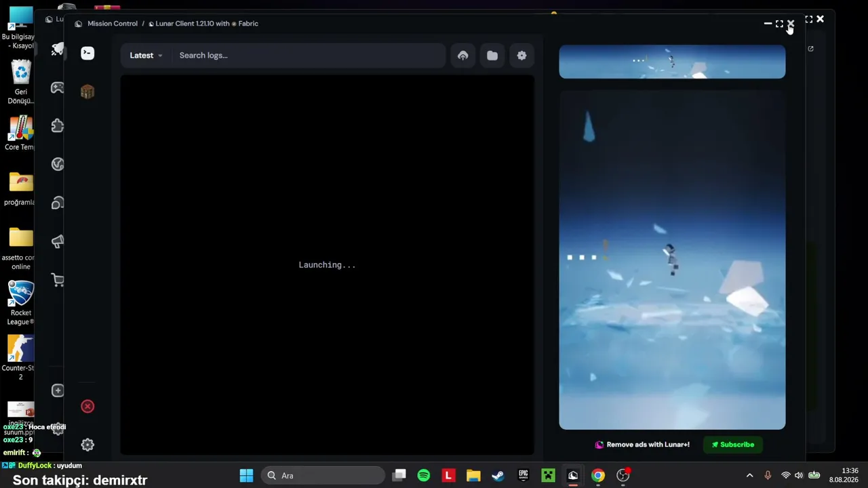868x488 pixels.
Task: Open the shopping cart store icon in launcher
Action: click(58, 280)
